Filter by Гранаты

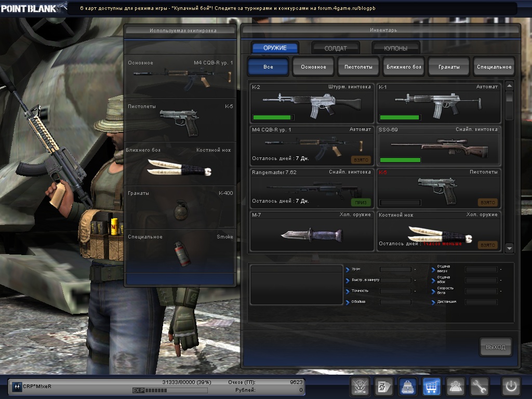(449, 66)
